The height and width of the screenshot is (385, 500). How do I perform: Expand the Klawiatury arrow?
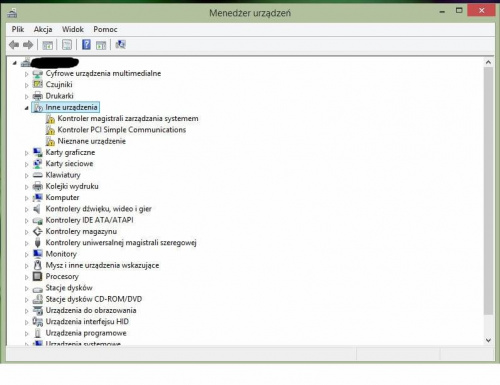click(x=26, y=176)
